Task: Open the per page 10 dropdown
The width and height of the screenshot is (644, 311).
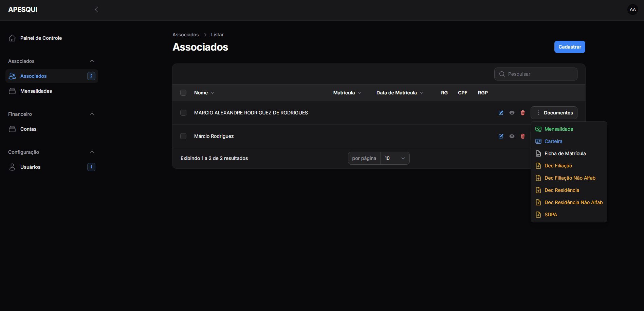Action: (x=394, y=158)
